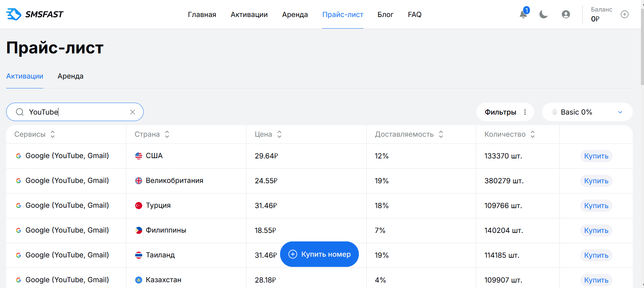Buy the Таиланд number
644x288 pixels.
[596, 255]
